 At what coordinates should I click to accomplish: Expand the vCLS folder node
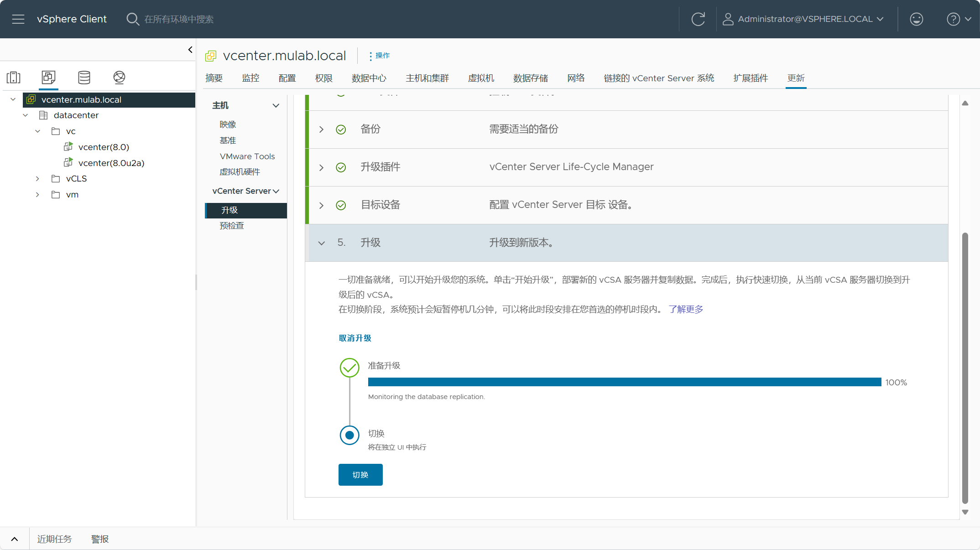(x=38, y=179)
